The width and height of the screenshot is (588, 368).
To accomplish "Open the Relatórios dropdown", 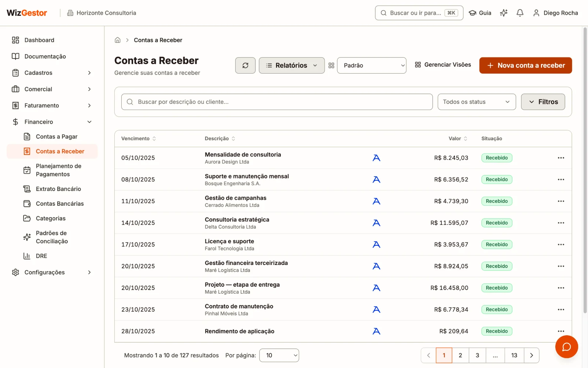I will coord(291,66).
